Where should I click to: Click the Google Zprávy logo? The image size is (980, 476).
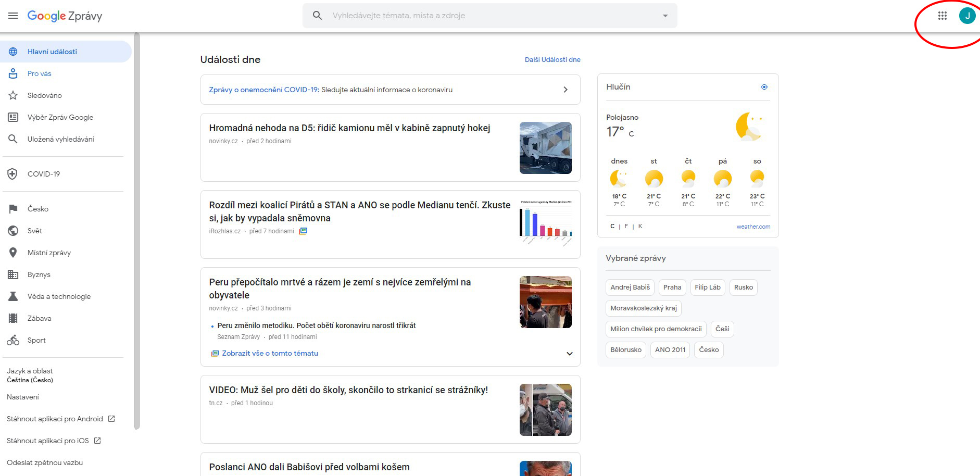click(x=65, y=16)
